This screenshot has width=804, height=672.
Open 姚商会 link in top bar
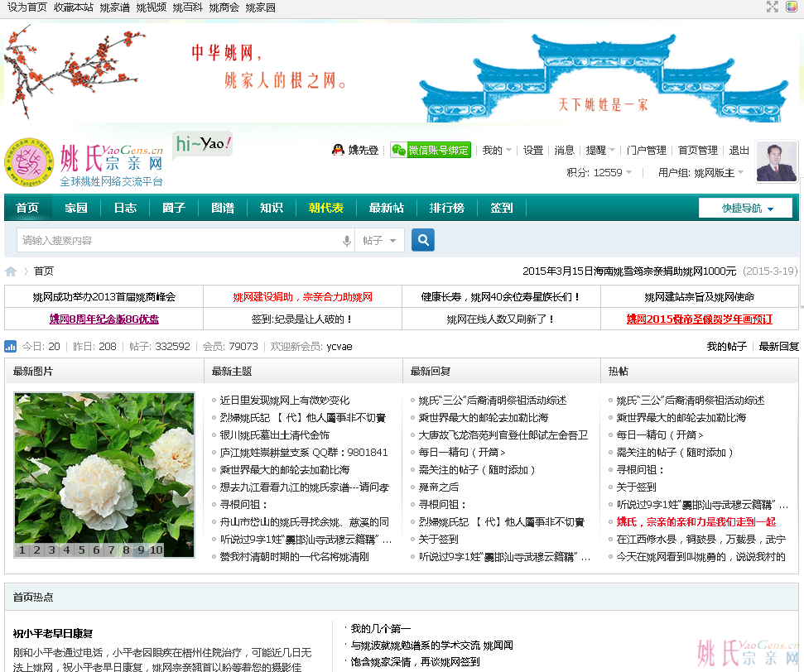pyautogui.click(x=224, y=7)
